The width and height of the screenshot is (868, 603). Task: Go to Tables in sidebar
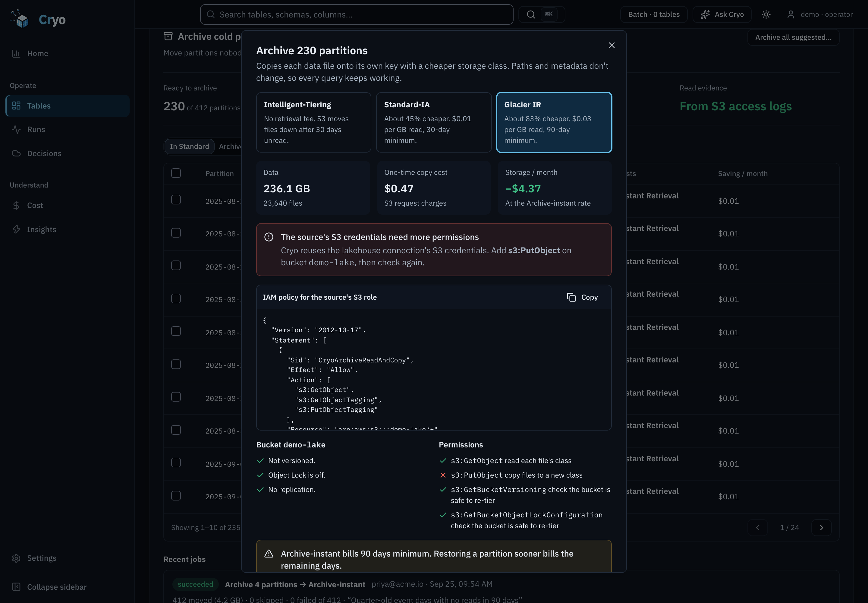(67, 106)
